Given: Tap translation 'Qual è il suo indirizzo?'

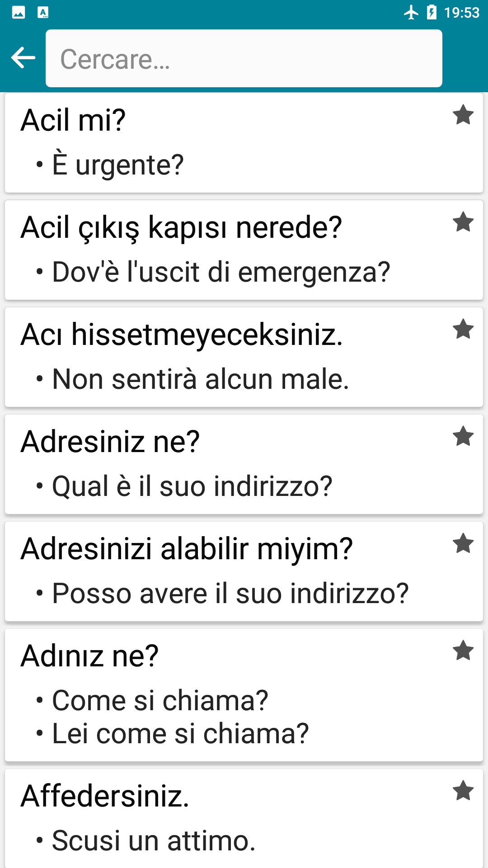Looking at the screenshot, I should coord(192,486).
